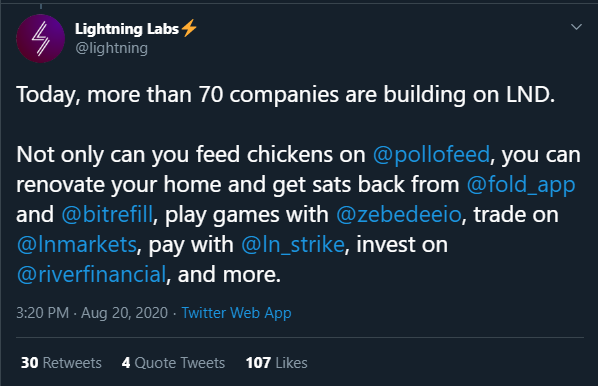Open the @bitrefill mention link
This screenshot has width=598, height=386.
pyautogui.click(x=107, y=214)
